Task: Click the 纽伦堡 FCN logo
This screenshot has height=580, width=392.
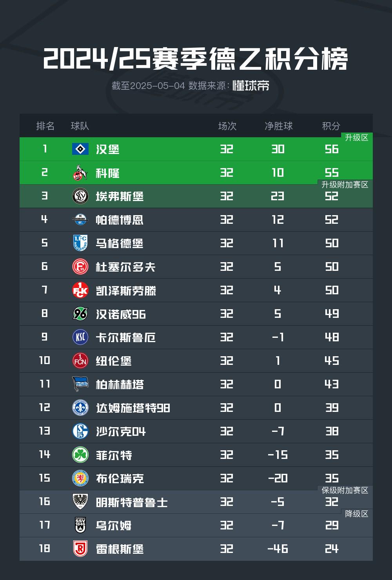Action: [x=80, y=361]
